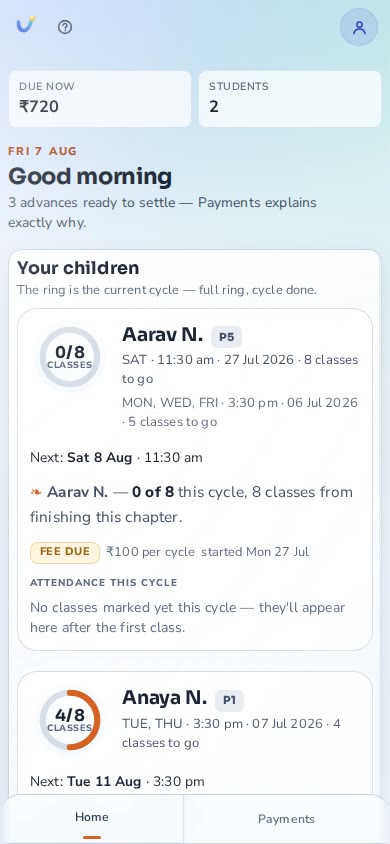Viewport: 390px width, 844px height.
Task: Open the user profile avatar
Action: point(359,27)
